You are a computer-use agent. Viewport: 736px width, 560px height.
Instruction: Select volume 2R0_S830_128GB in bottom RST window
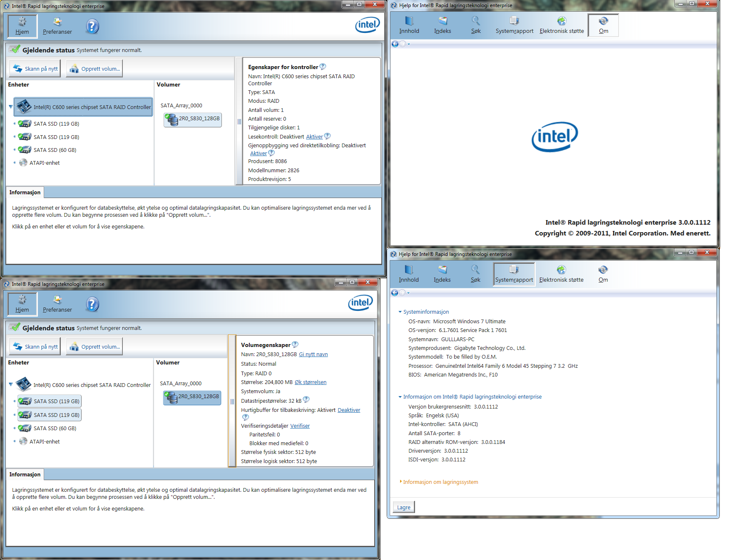pos(192,397)
